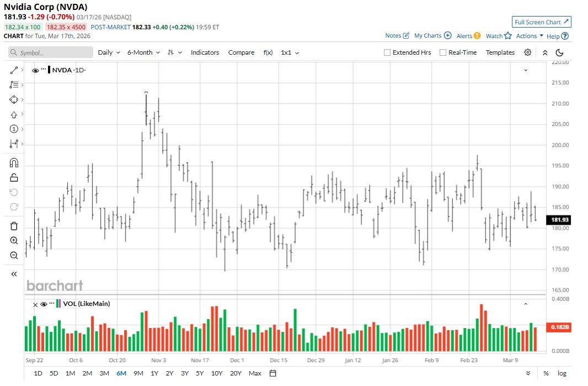Open the custom date range calendar
The width and height of the screenshot is (588, 386).
tap(273, 373)
